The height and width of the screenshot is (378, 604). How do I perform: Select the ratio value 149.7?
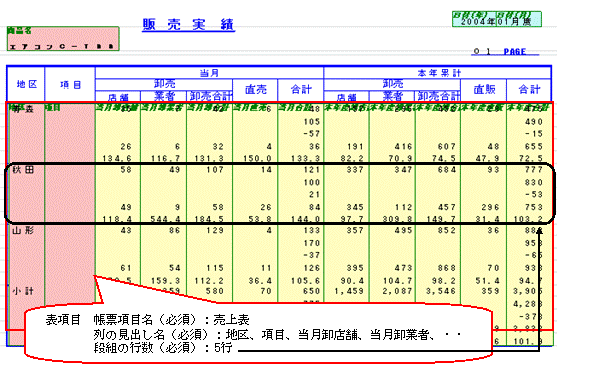coord(441,219)
